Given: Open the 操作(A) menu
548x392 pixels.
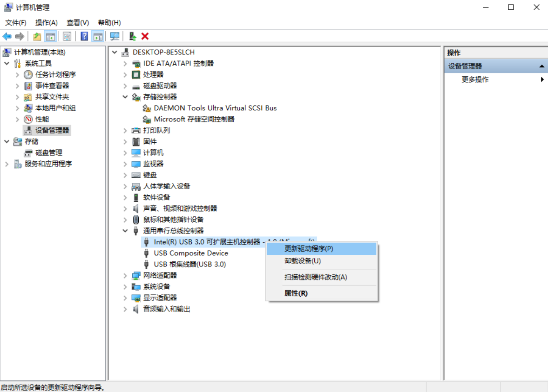Looking at the screenshot, I should coord(47,23).
